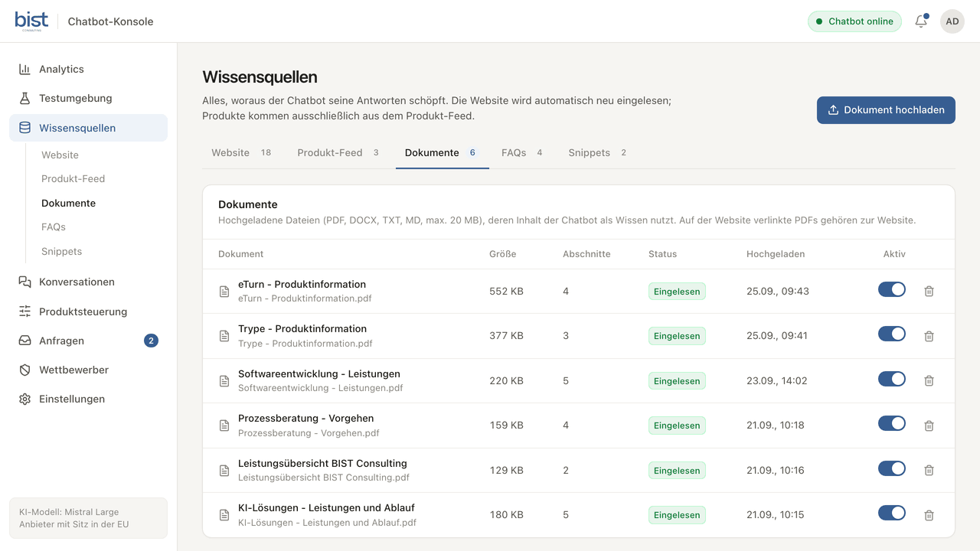The width and height of the screenshot is (980, 551).
Task: Click the Eingelesen status of eTurn row
Action: click(x=677, y=292)
